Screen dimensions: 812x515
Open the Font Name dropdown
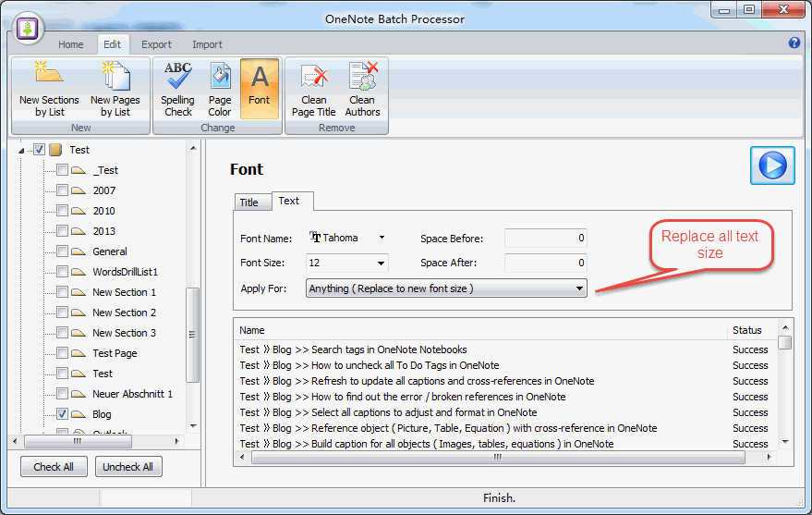[382, 238]
